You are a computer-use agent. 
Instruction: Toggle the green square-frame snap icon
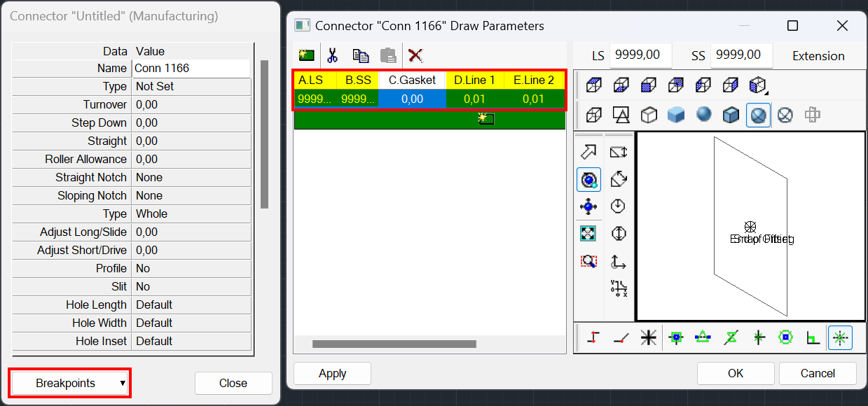pos(676,337)
